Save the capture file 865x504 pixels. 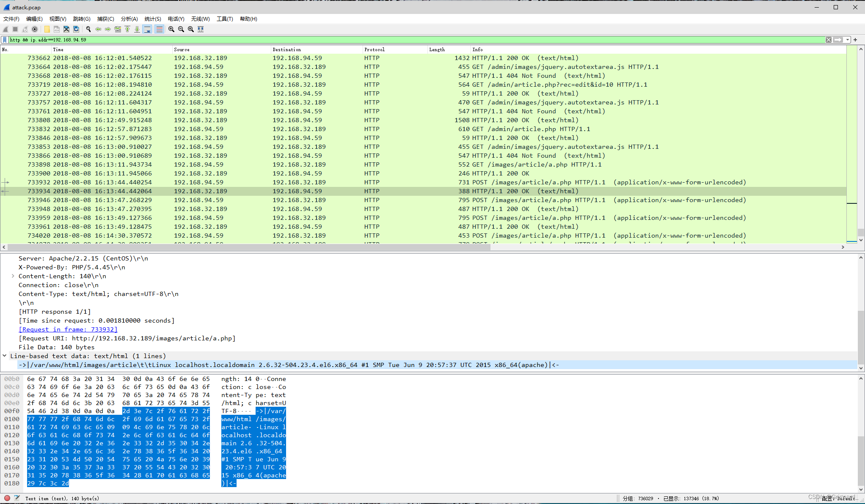(57, 29)
